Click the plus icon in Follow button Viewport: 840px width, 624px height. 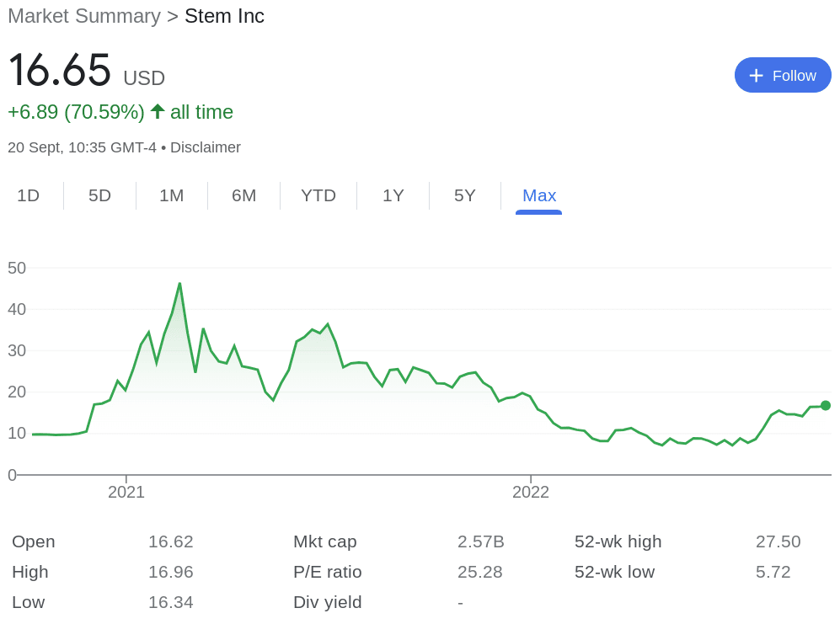click(x=756, y=76)
